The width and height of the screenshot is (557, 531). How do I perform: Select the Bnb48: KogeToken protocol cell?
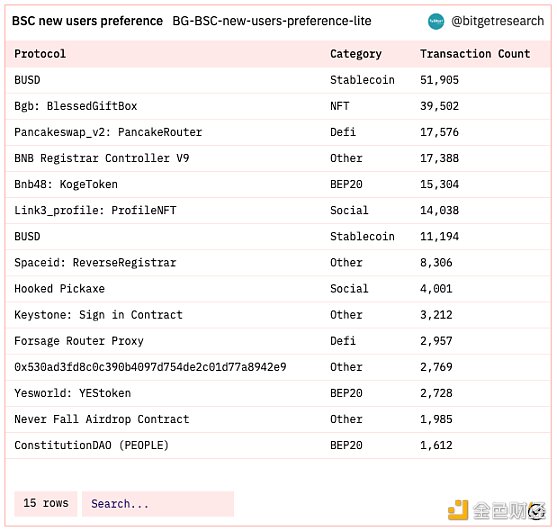66,184
